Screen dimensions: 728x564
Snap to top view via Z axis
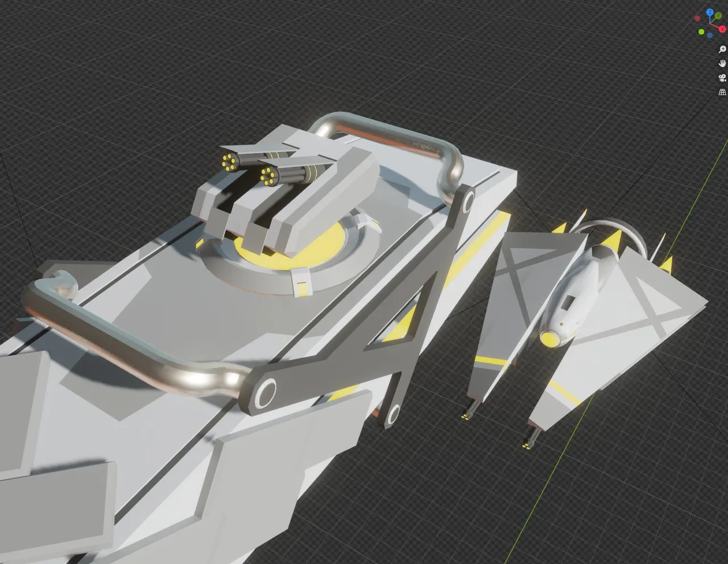pyautogui.click(x=710, y=12)
